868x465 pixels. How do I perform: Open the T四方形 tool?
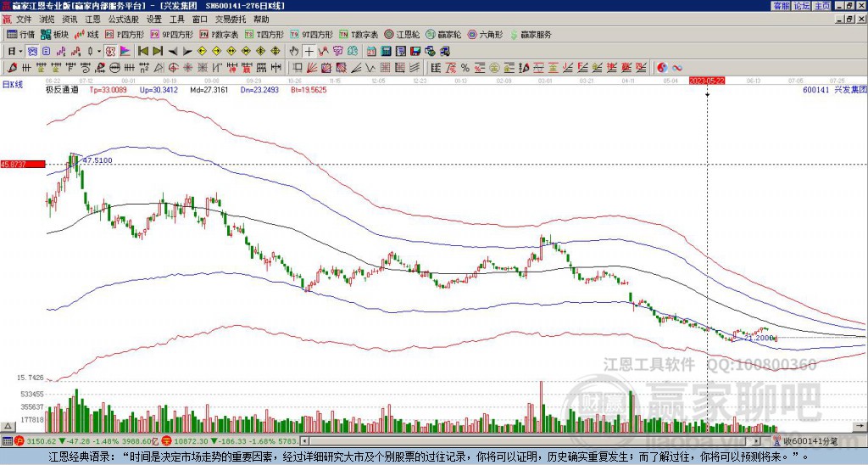(x=264, y=34)
